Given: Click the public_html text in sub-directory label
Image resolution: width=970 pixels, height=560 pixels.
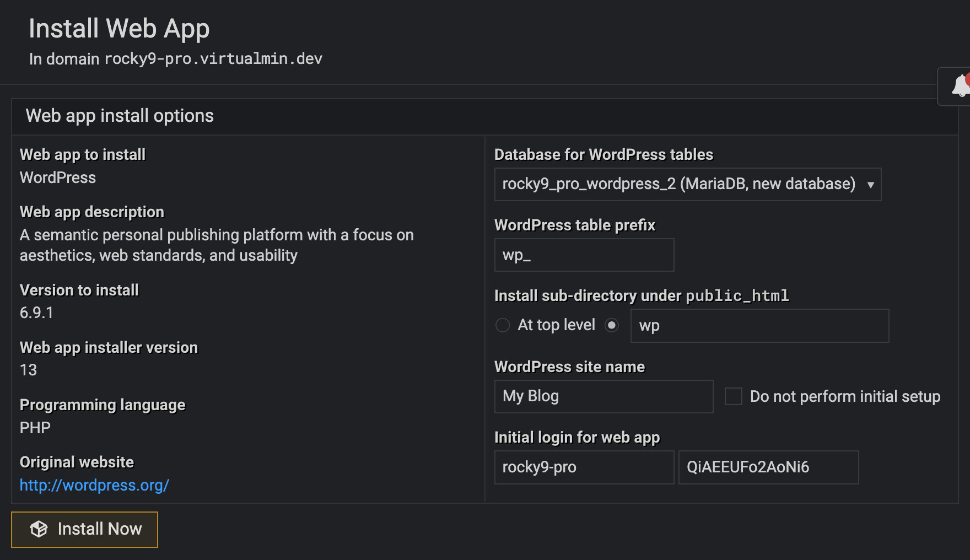Looking at the screenshot, I should (x=737, y=296).
